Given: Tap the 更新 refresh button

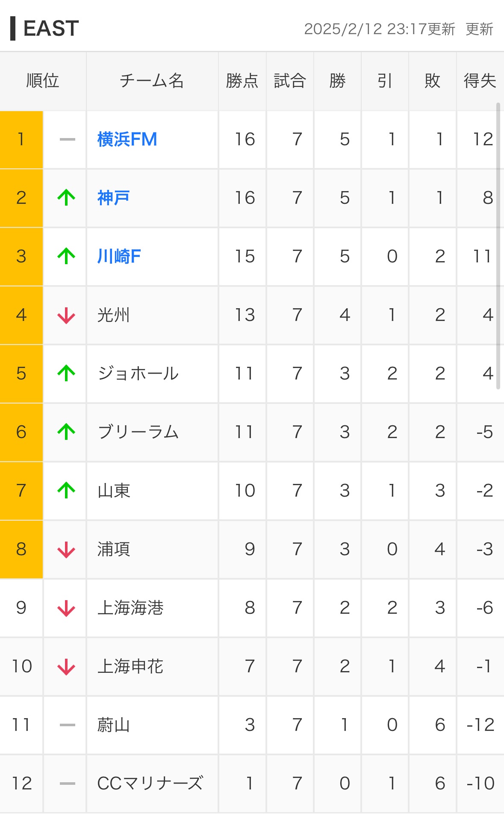Looking at the screenshot, I should [x=479, y=29].
